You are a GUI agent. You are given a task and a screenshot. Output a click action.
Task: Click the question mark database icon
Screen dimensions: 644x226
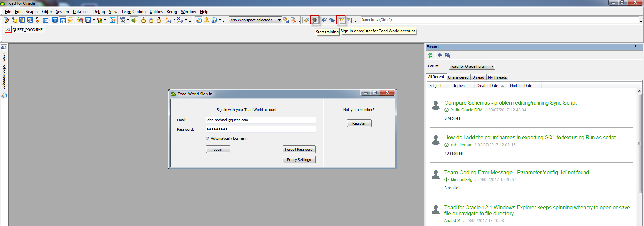tap(159, 20)
